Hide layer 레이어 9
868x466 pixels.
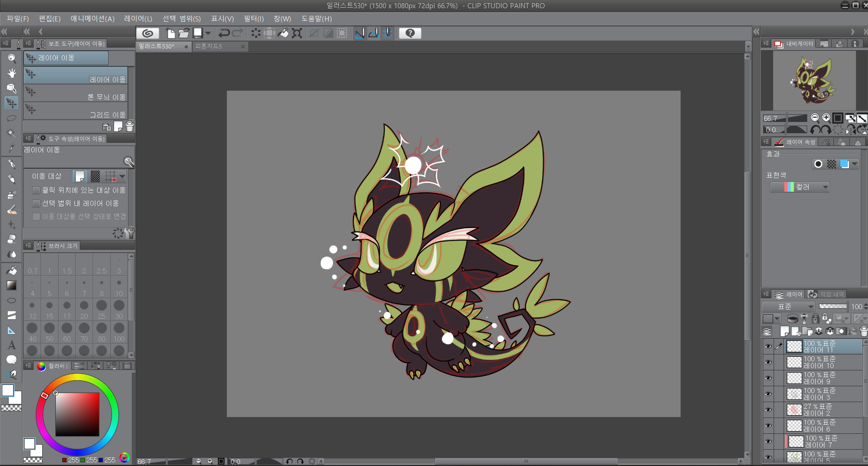click(x=768, y=378)
